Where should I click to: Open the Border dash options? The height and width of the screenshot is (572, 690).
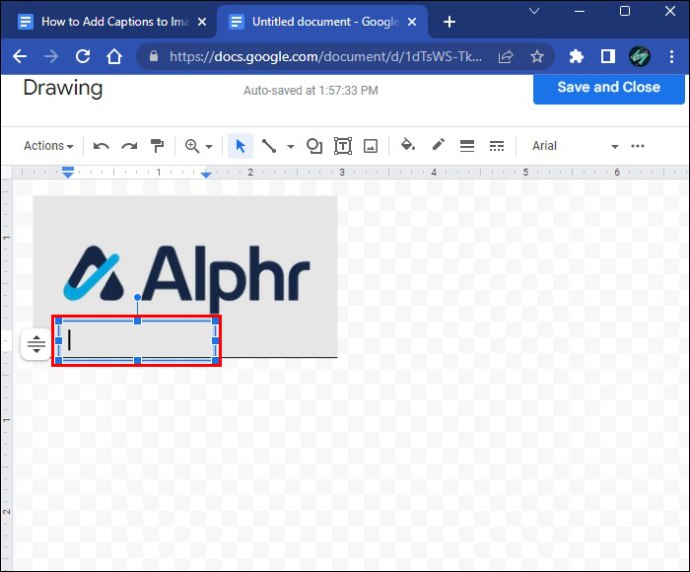[497, 146]
